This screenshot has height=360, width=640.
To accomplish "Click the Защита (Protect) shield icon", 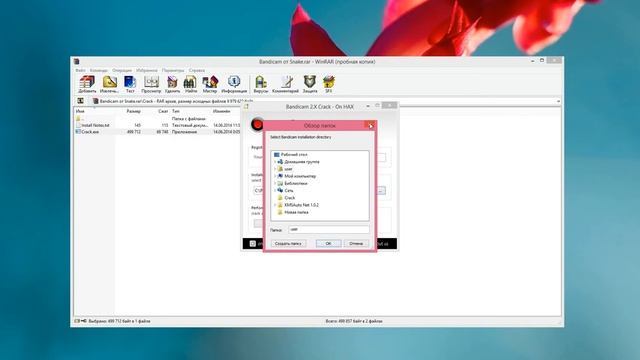I will (x=310, y=84).
